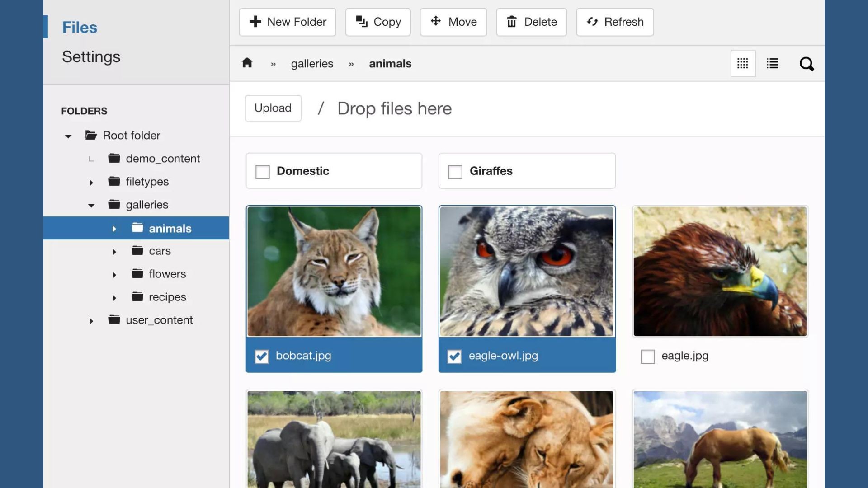Click the bobcat.jpg file name
This screenshot has height=488, width=868.
click(x=303, y=356)
